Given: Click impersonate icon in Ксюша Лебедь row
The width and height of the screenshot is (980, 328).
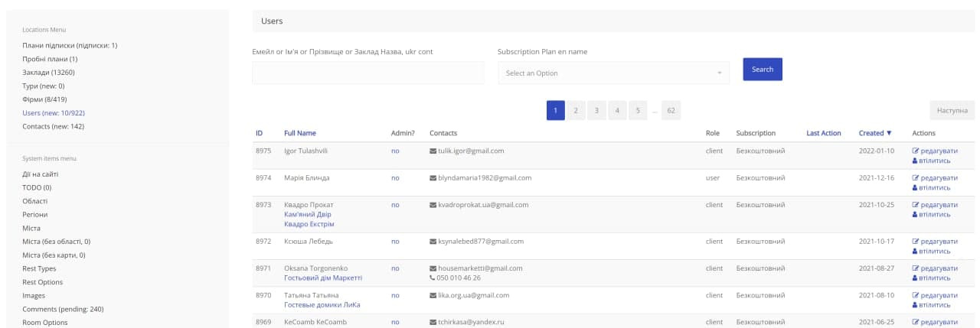Looking at the screenshot, I should tap(916, 252).
